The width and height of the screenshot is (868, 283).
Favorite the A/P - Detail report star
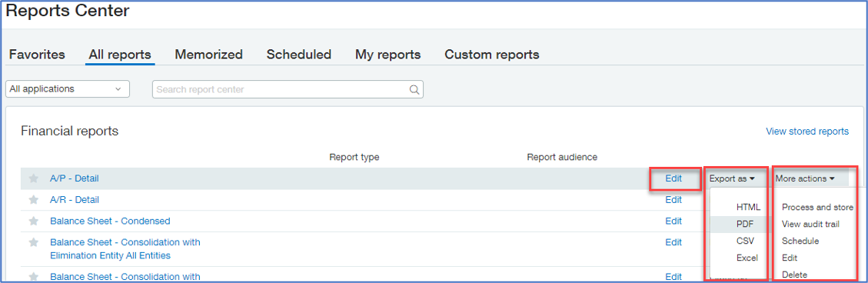click(x=34, y=178)
